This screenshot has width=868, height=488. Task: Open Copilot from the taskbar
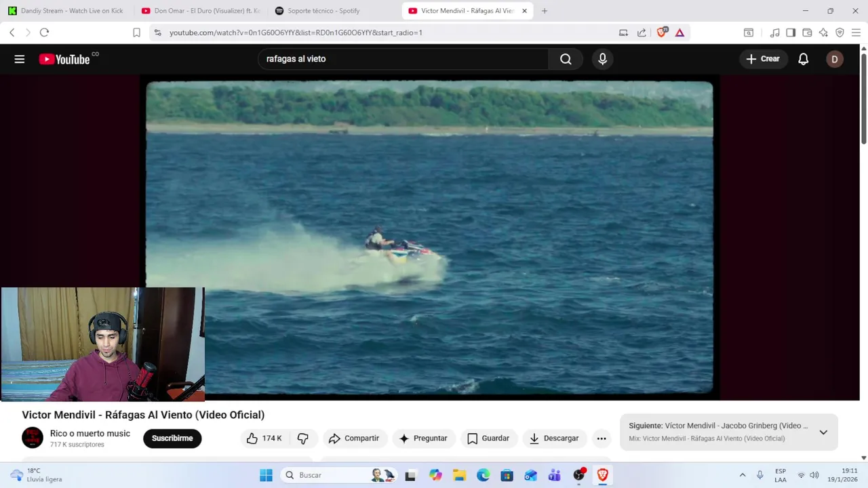(435, 475)
